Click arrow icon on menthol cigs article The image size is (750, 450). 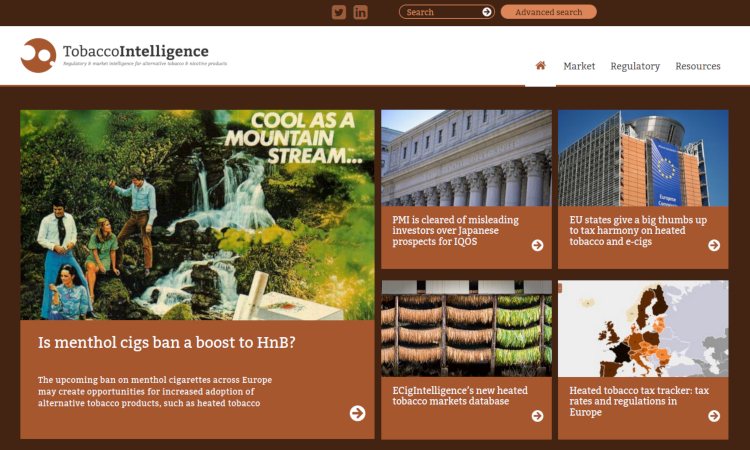pyautogui.click(x=357, y=413)
